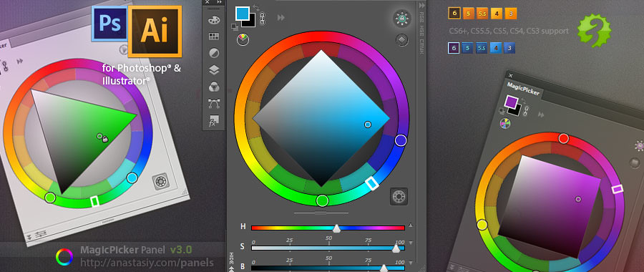Click the color wheel button at the center panel's lower right
644x272 pixels.
[x=399, y=196]
